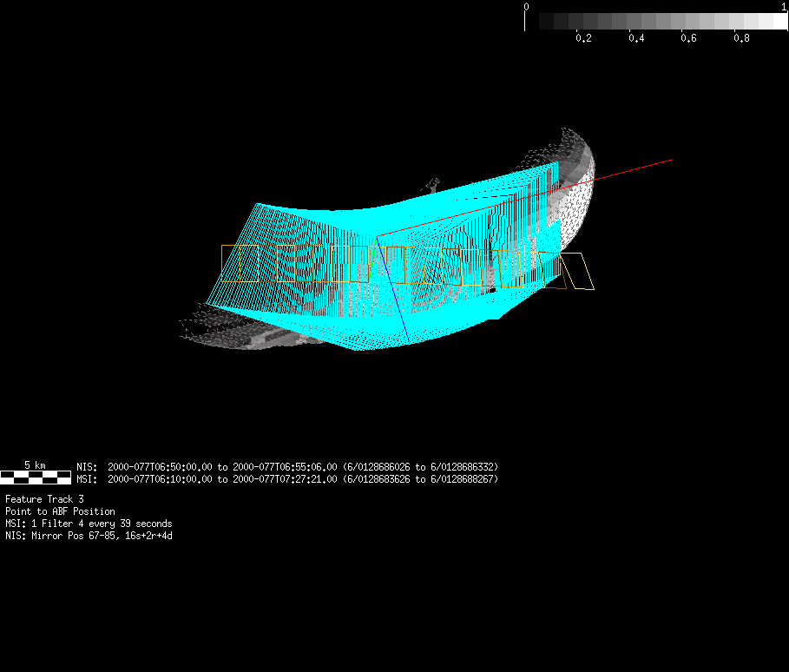
Task: Click the red line's far right tip
Action: coord(671,160)
